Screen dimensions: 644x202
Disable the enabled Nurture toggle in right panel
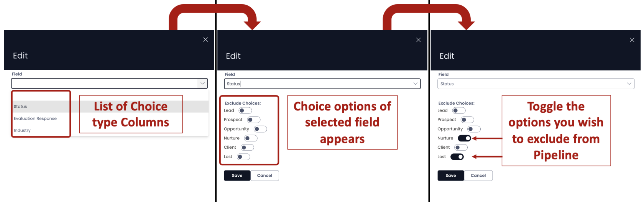(x=464, y=138)
